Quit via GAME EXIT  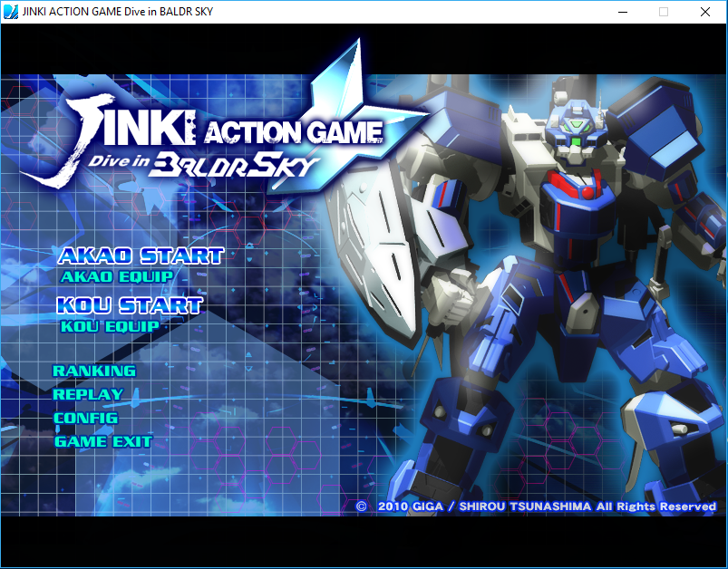103,441
